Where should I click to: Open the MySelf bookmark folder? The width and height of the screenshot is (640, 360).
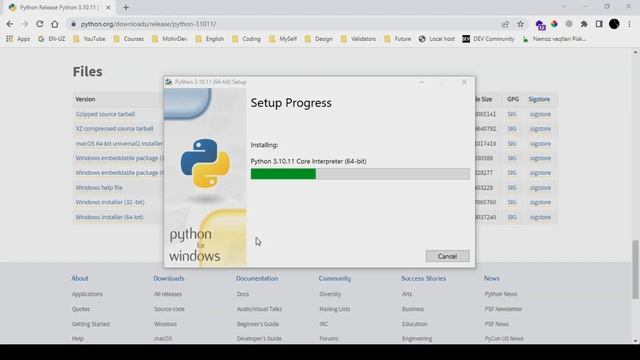click(283, 39)
